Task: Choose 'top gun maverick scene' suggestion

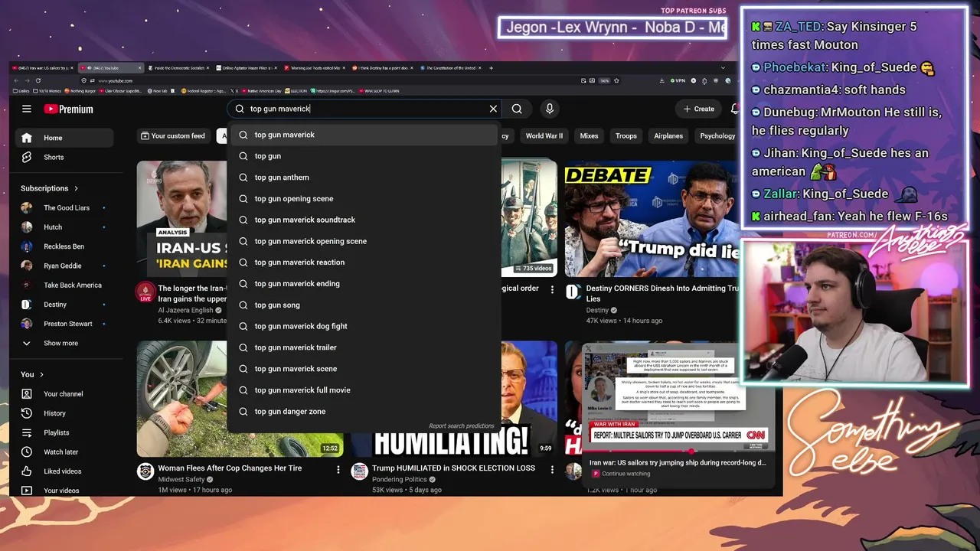Action: pos(364,369)
